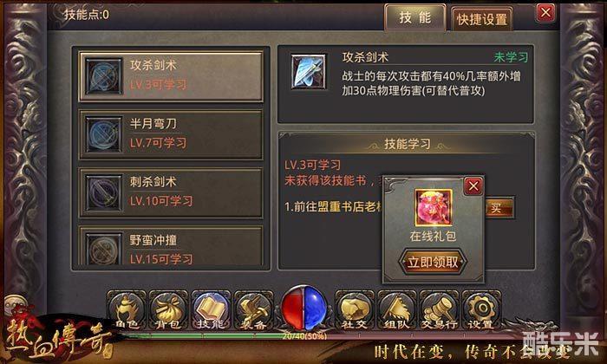607x364 pixels.
Task: Click the 在线礼包 gift pack thumbnail
Action: click(x=434, y=207)
